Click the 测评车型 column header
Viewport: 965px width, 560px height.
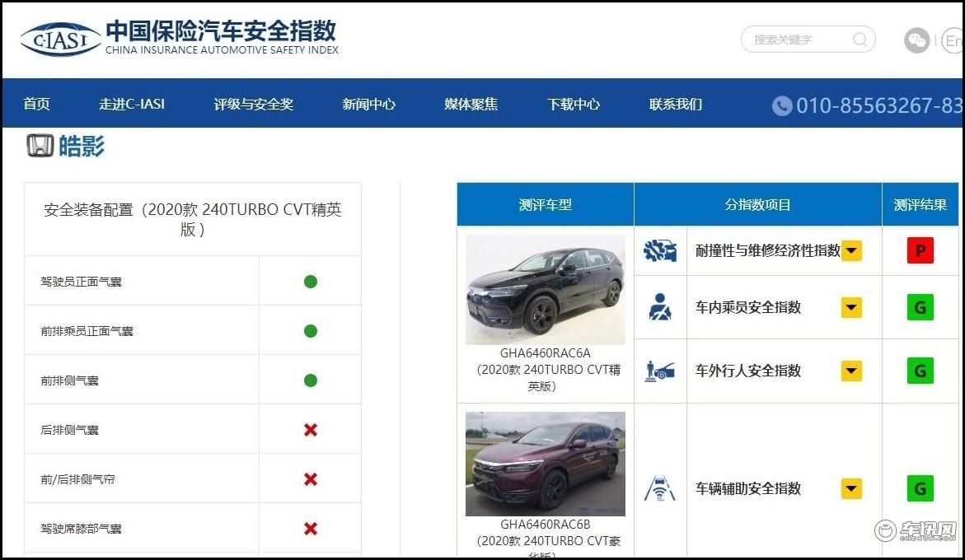pyautogui.click(x=546, y=204)
